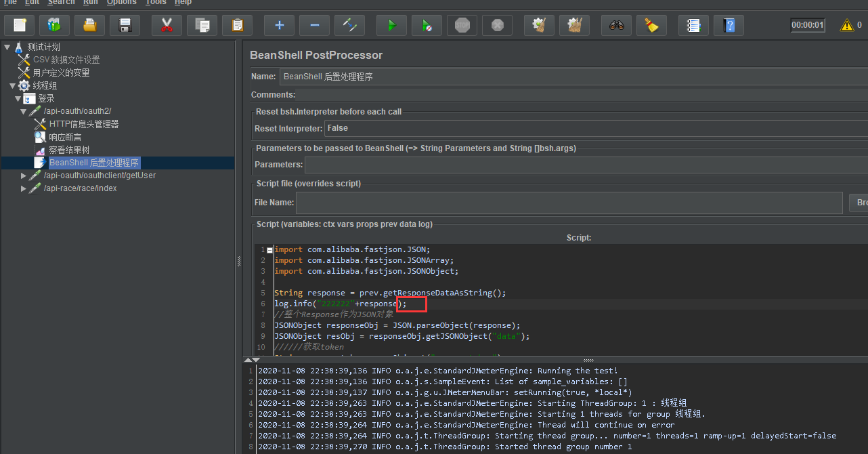
Task: Open the Search menu
Action: pyautogui.click(x=61, y=3)
